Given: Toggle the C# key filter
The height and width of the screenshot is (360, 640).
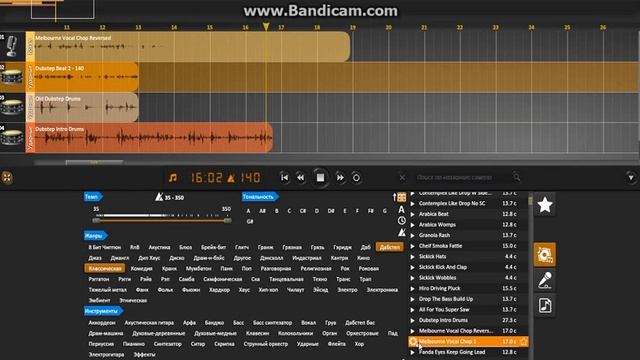Looking at the screenshot, I should point(303,211).
